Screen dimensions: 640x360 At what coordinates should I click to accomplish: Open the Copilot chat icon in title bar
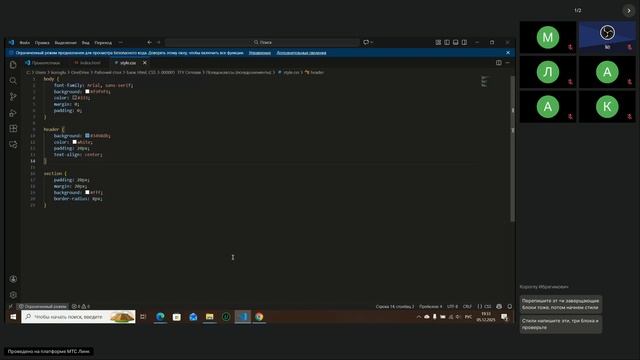point(366,42)
